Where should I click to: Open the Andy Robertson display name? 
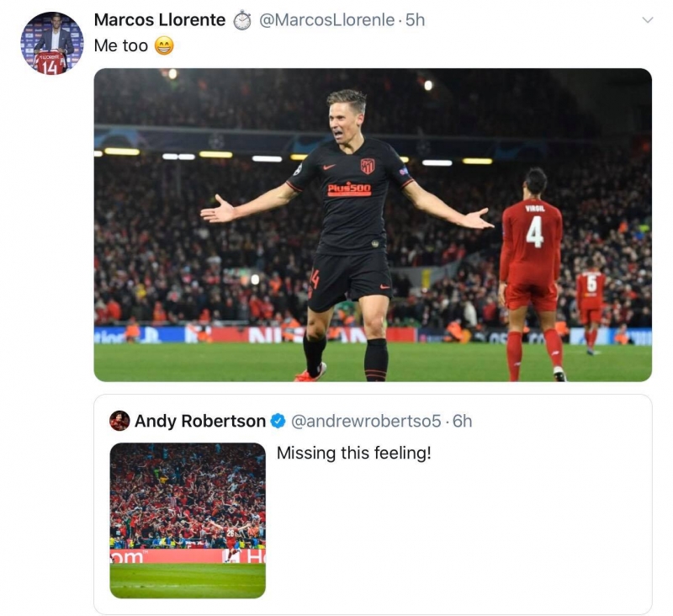(x=200, y=421)
